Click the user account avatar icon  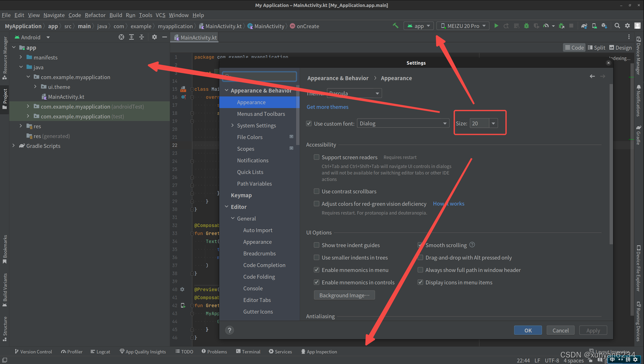pos(637,26)
